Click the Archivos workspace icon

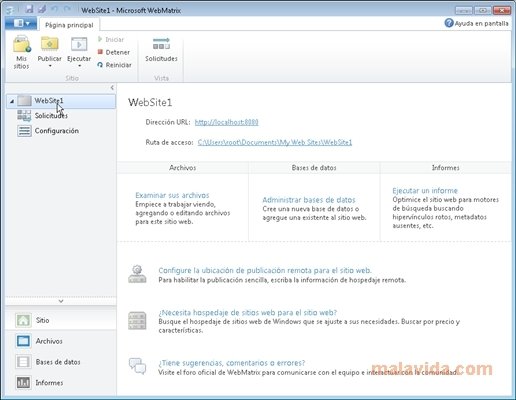pos(23,341)
